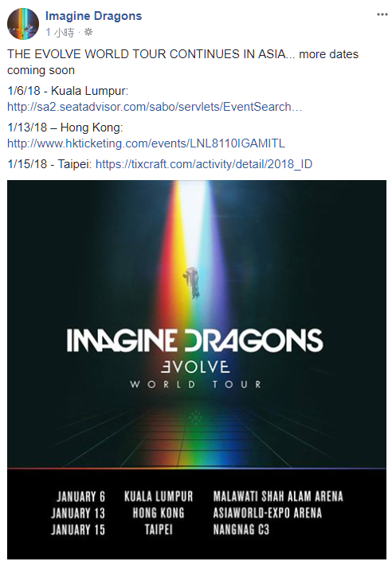Click the public globe privacy icon

88,33
